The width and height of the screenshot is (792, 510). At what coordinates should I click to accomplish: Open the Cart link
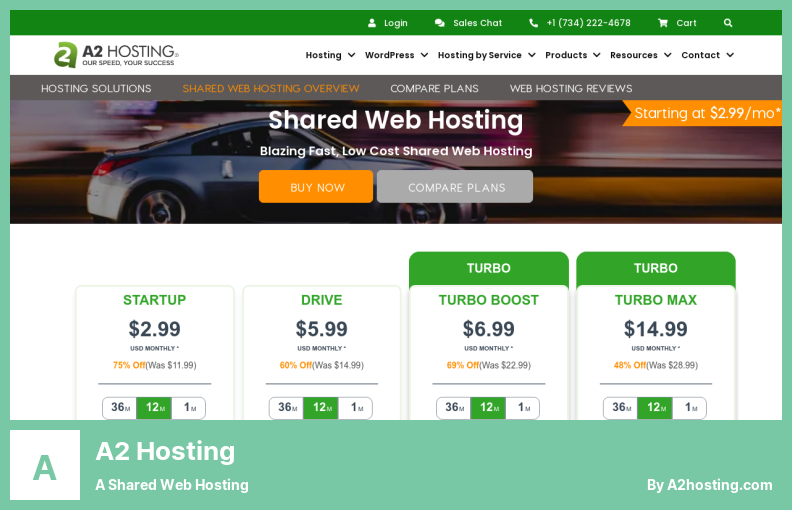(x=686, y=23)
